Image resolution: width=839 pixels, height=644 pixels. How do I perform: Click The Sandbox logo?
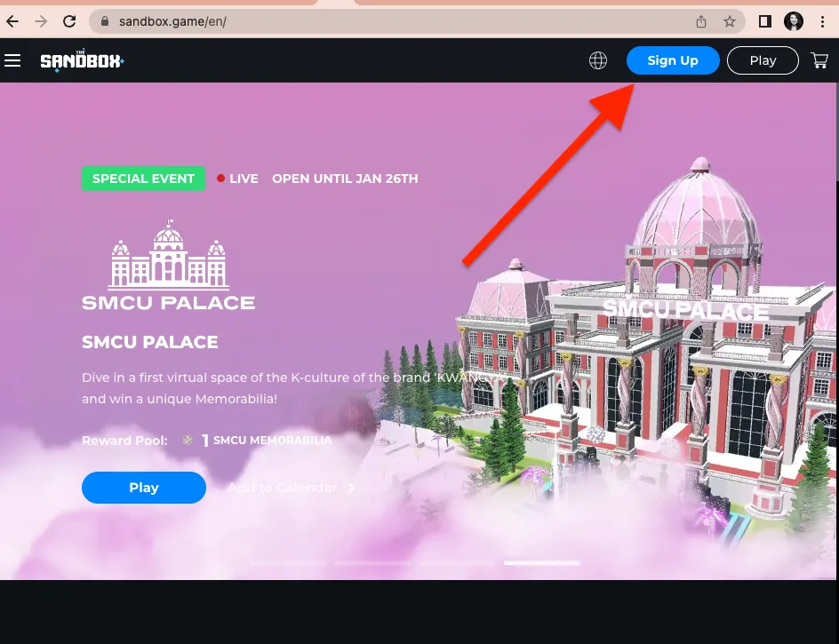click(x=82, y=60)
